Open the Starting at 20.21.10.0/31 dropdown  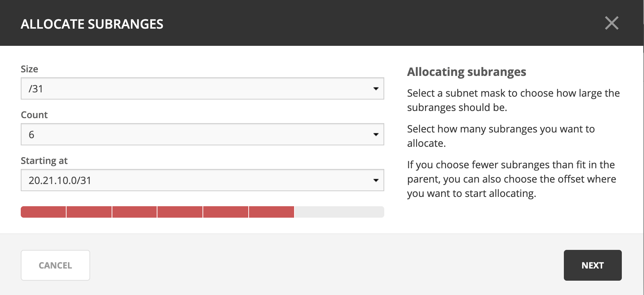click(x=202, y=180)
